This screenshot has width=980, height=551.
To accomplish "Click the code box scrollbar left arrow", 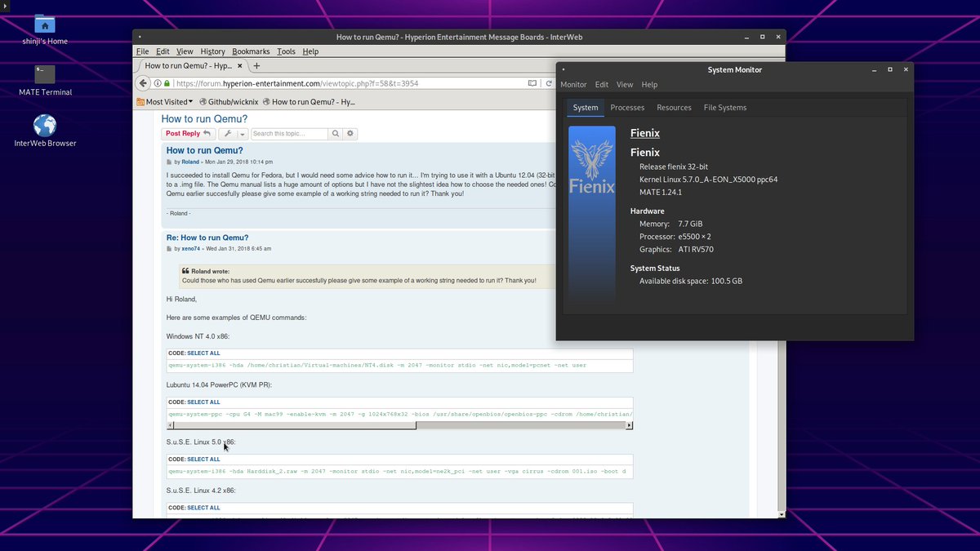I will pos(170,425).
